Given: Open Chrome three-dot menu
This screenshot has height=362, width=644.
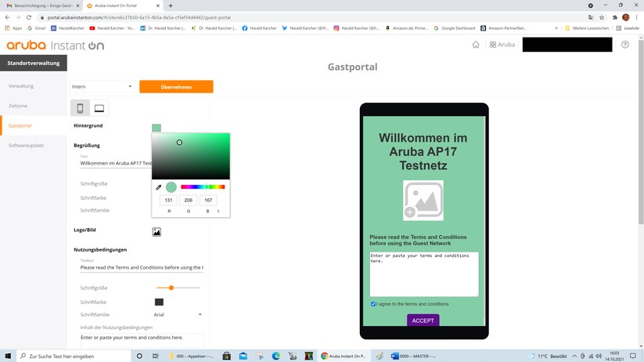Looking at the screenshot, I should (637, 17).
